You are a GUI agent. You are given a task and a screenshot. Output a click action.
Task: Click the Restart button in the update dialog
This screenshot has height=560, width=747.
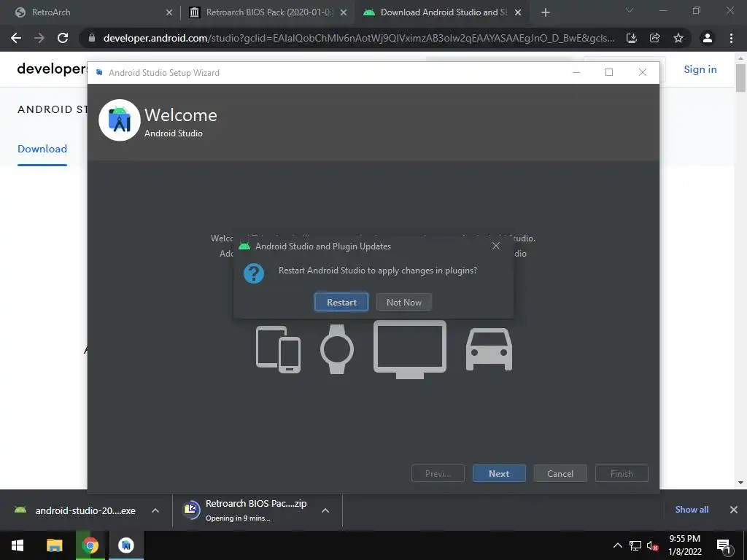[x=341, y=302]
